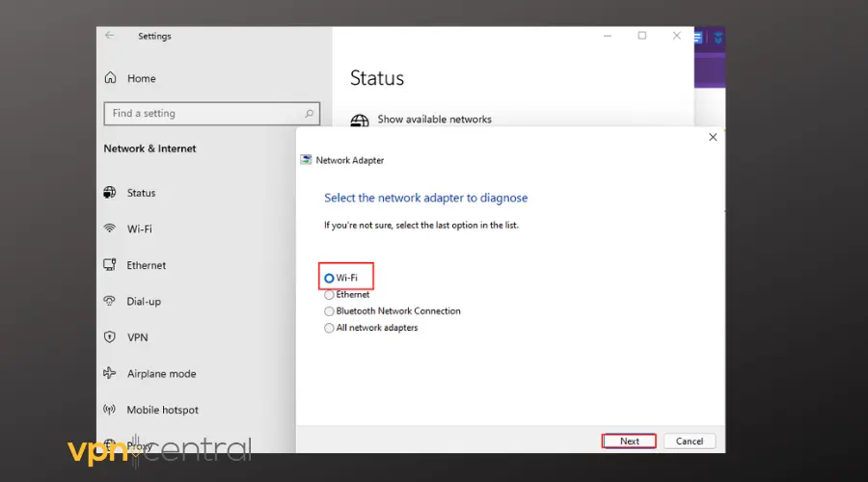Screen dimensions: 868x482
Task: Select the Ethernet adapter radio button
Action: [329, 295]
